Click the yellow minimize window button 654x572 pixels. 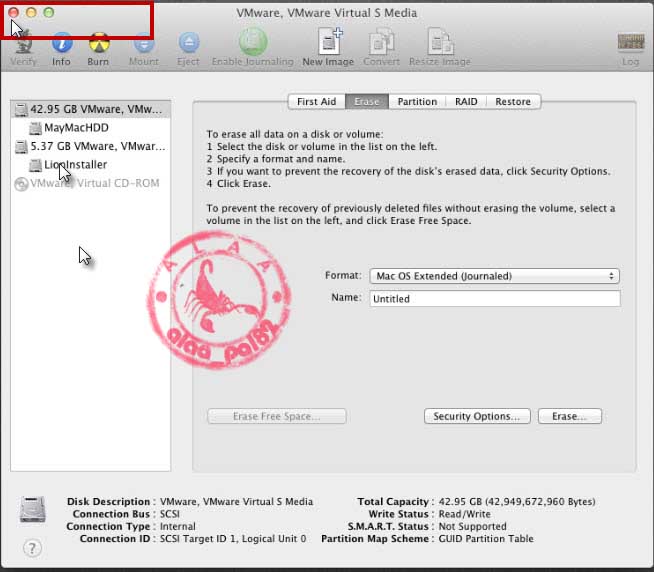point(31,13)
